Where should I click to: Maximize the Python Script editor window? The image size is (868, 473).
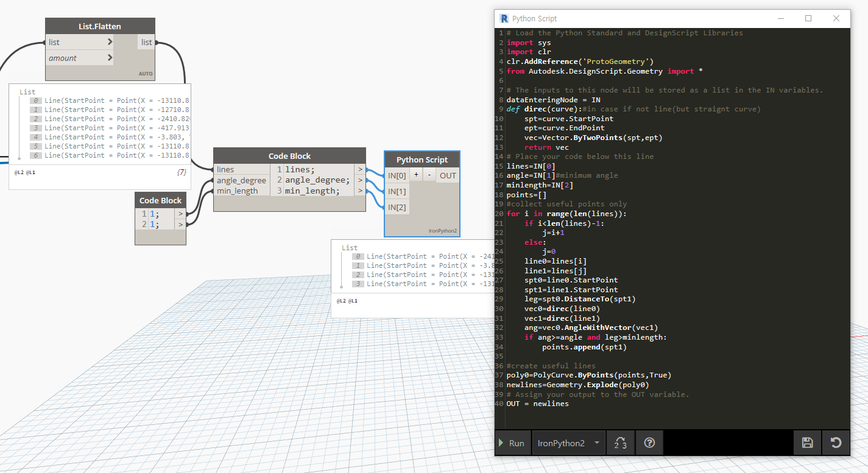pyautogui.click(x=808, y=18)
